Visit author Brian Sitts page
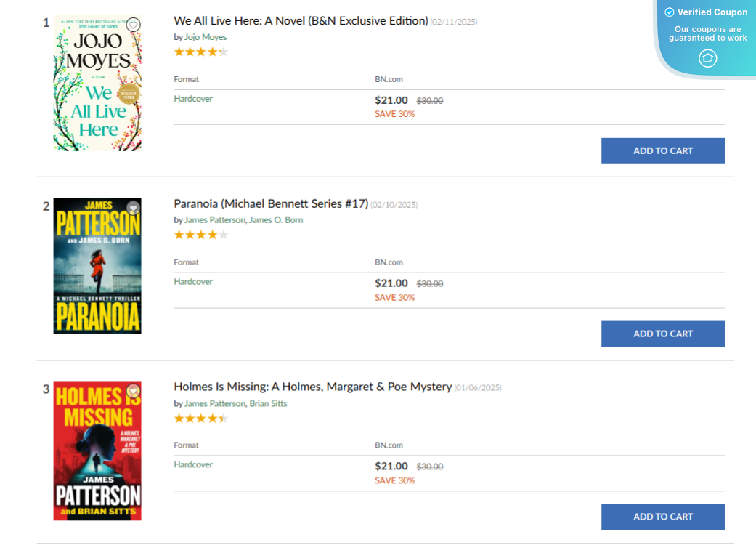This screenshot has width=756, height=545. tap(268, 403)
